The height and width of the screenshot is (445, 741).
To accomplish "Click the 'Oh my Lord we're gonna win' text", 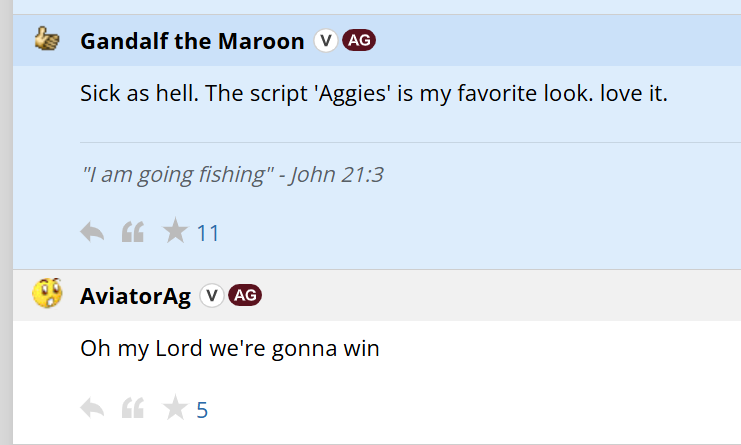I will (x=230, y=349).
